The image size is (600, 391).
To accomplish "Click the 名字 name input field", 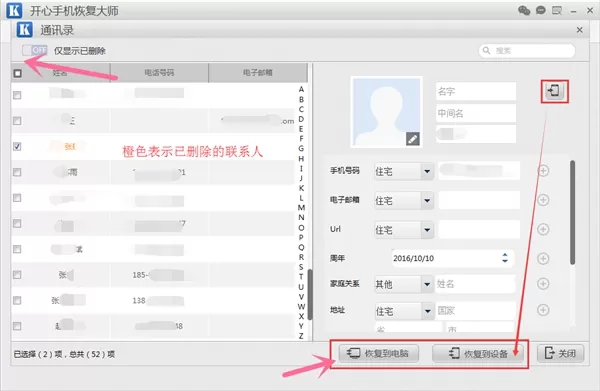I will [x=476, y=91].
